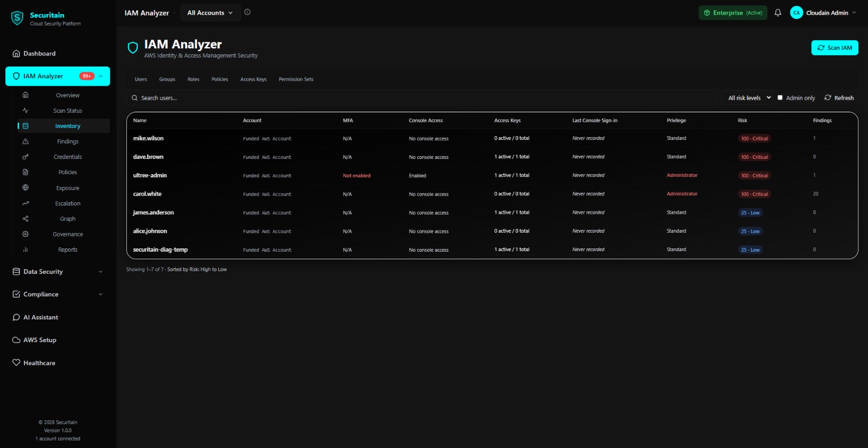Click the Overview home icon

tap(25, 95)
